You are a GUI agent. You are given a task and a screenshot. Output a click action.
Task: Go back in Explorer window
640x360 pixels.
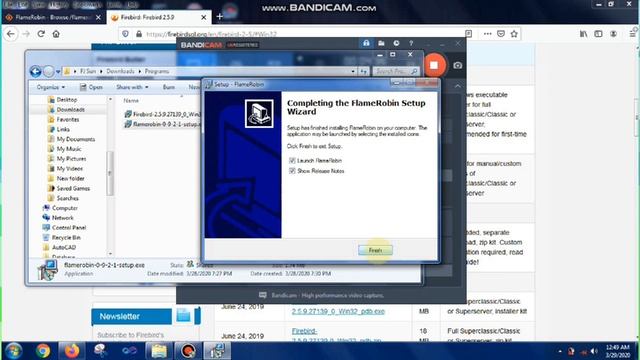pyautogui.click(x=36, y=71)
